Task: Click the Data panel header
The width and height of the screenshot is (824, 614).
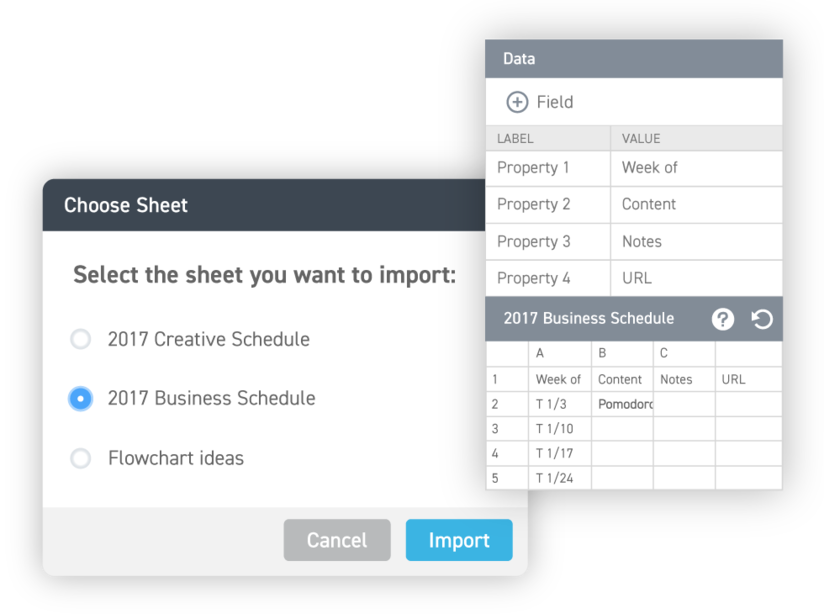Action: tap(634, 59)
